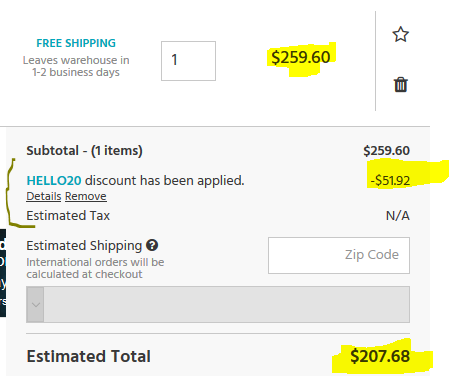Screen dimensions: 449x376
Task: Click the quantity box showing 1
Action: pos(188,61)
